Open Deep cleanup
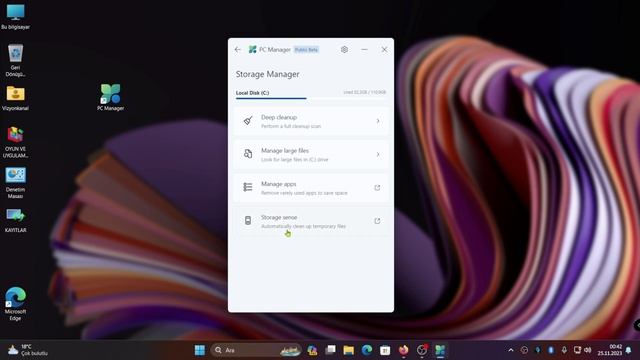 (x=311, y=121)
